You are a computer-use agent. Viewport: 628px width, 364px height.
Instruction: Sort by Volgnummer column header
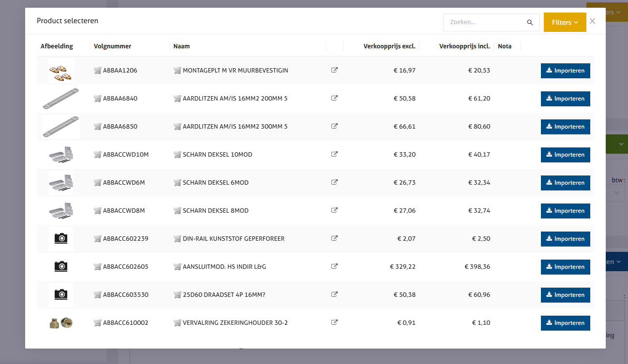pos(112,46)
